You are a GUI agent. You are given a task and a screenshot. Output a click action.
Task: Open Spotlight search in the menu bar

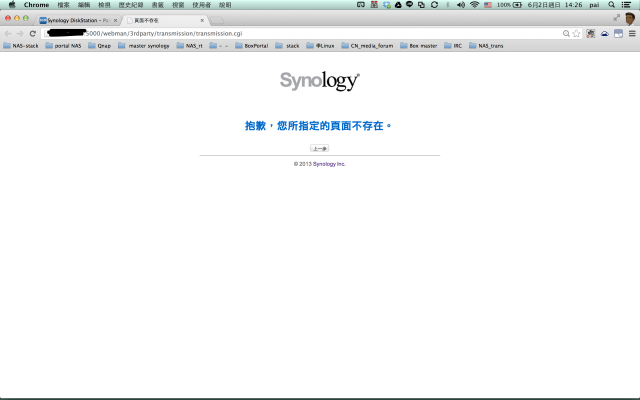[x=611, y=4]
